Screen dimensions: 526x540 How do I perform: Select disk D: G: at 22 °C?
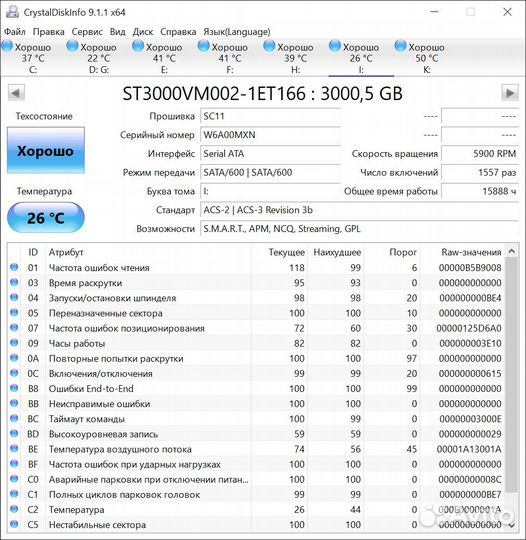99,58
